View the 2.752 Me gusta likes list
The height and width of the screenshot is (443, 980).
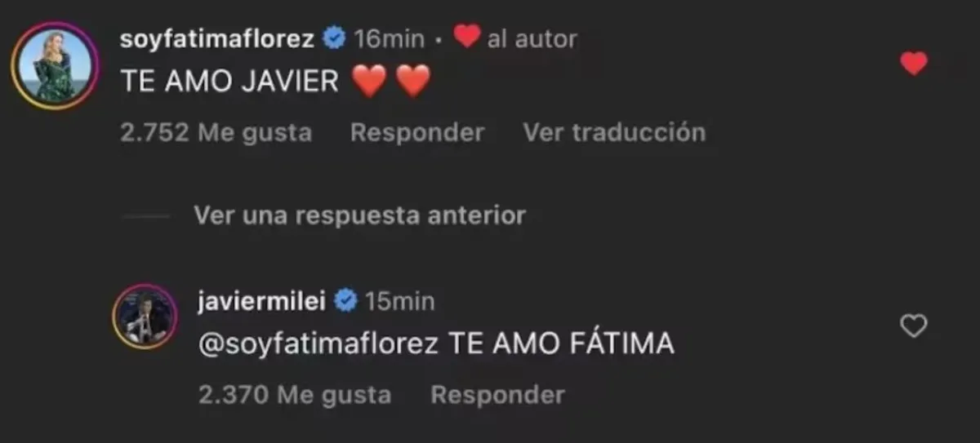point(216,132)
